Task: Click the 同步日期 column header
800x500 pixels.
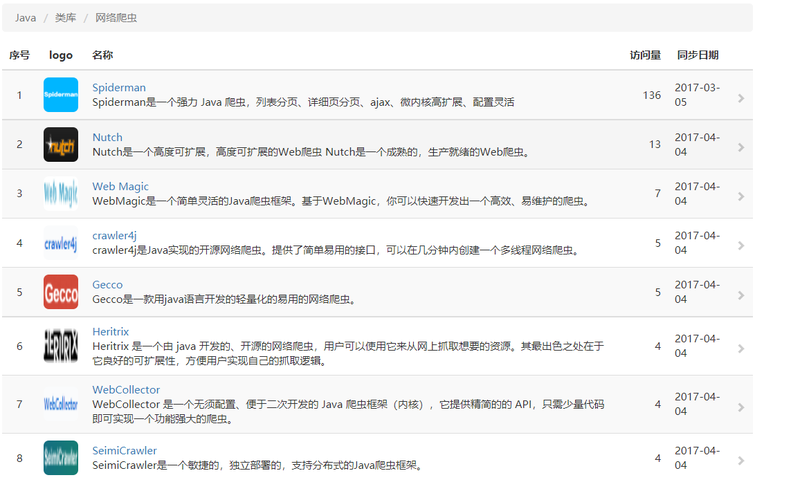Action: click(x=698, y=55)
